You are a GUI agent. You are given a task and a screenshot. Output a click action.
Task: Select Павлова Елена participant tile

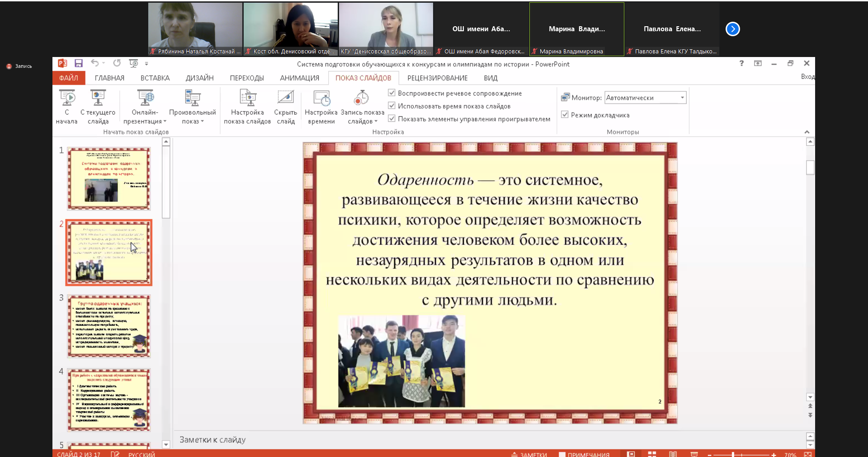tap(672, 29)
